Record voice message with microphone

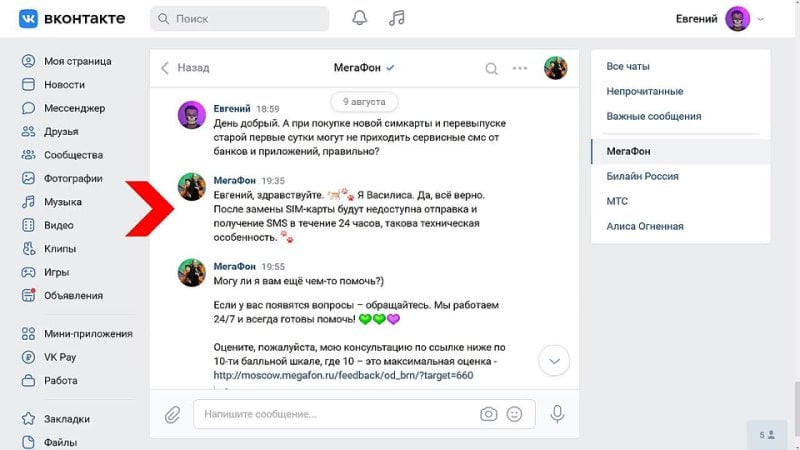[x=557, y=414]
